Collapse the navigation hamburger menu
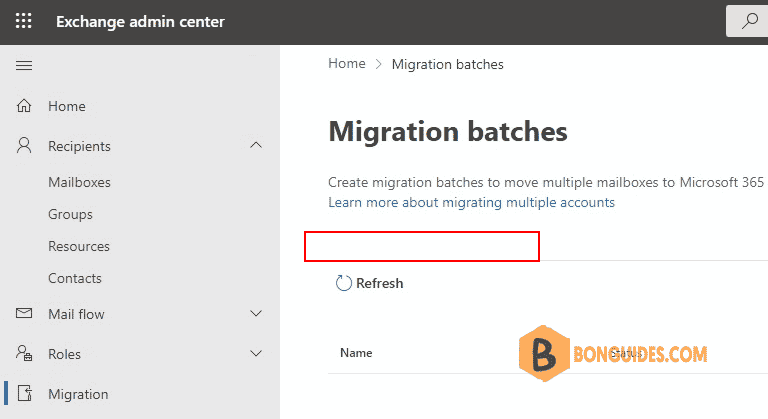 24,66
